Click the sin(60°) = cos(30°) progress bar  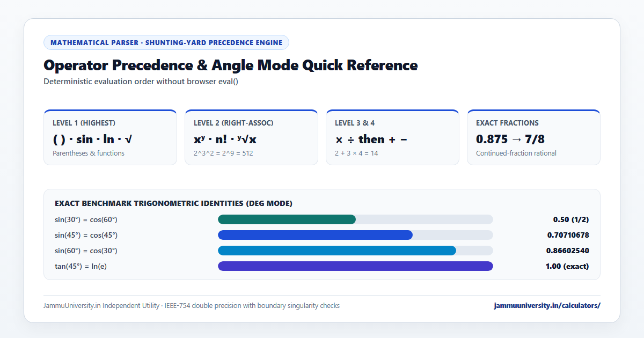click(355, 251)
